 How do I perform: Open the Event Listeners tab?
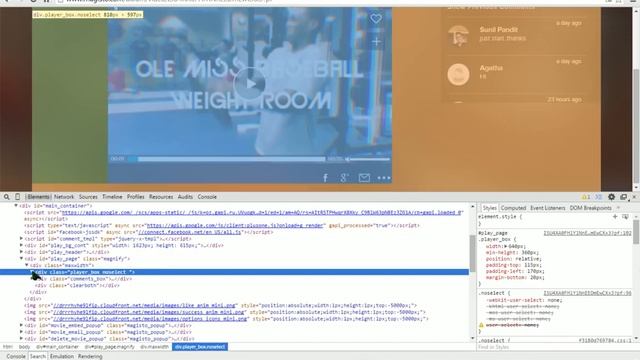[x=548, y=208]
